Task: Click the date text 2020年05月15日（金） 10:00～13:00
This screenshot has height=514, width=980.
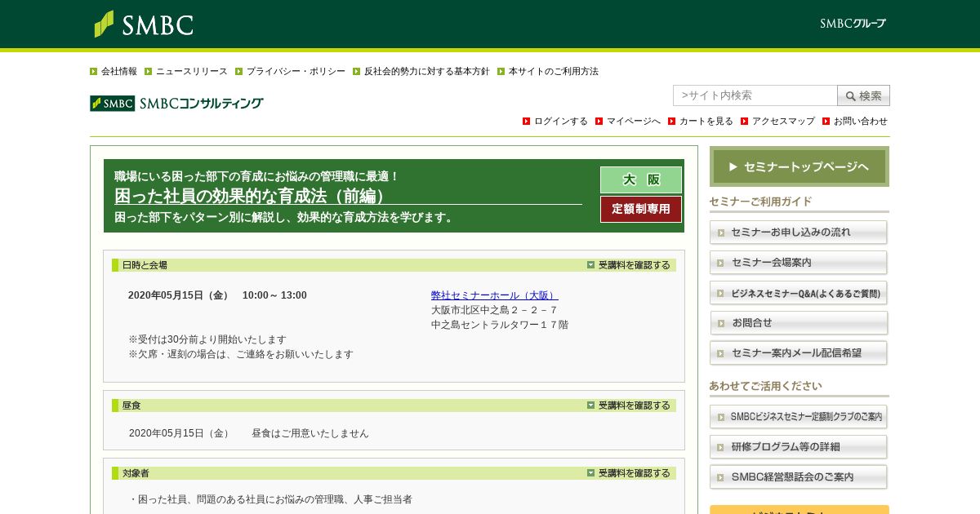Action: tap(217, 295)
